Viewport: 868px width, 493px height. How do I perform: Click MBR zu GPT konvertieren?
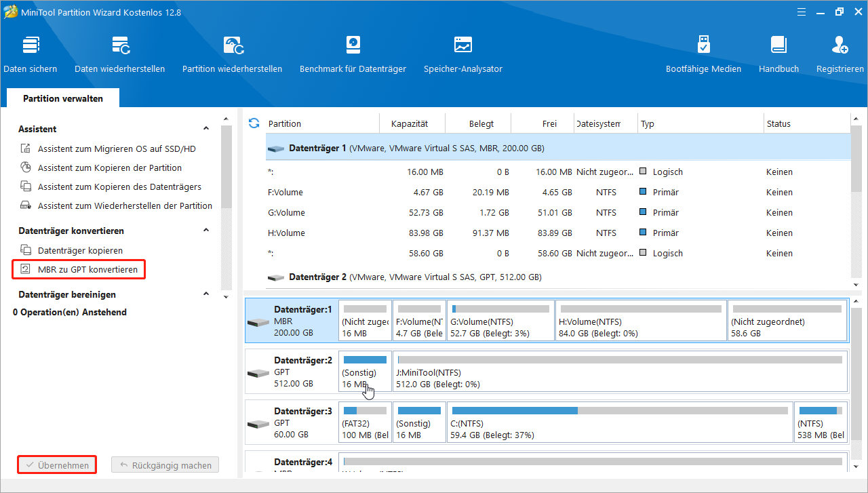79,269
